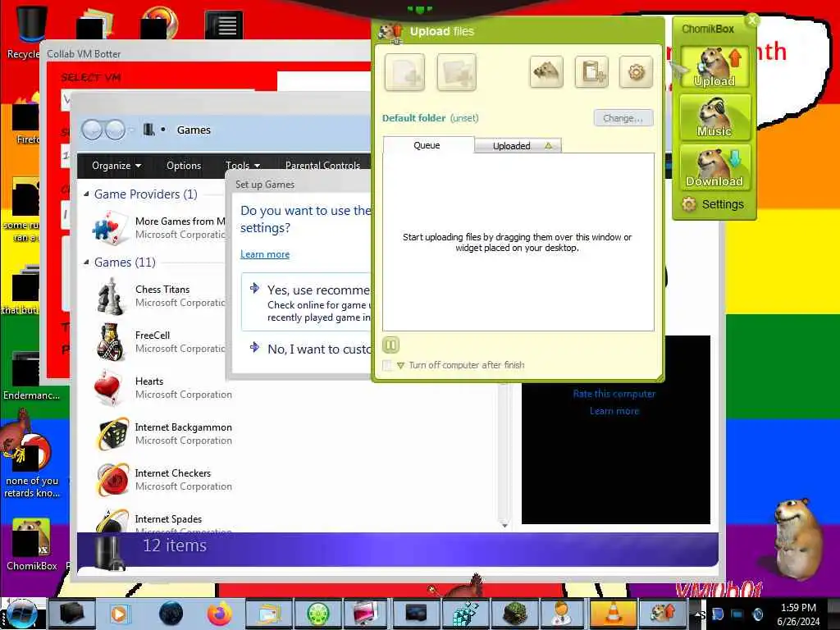Open the Endermanc... desktop icon

31,375
